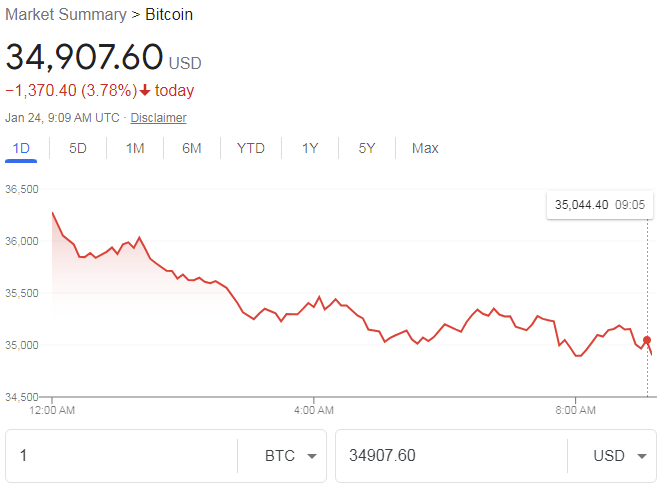Expand the USD currency dropdown arrow

pos(642,456)
